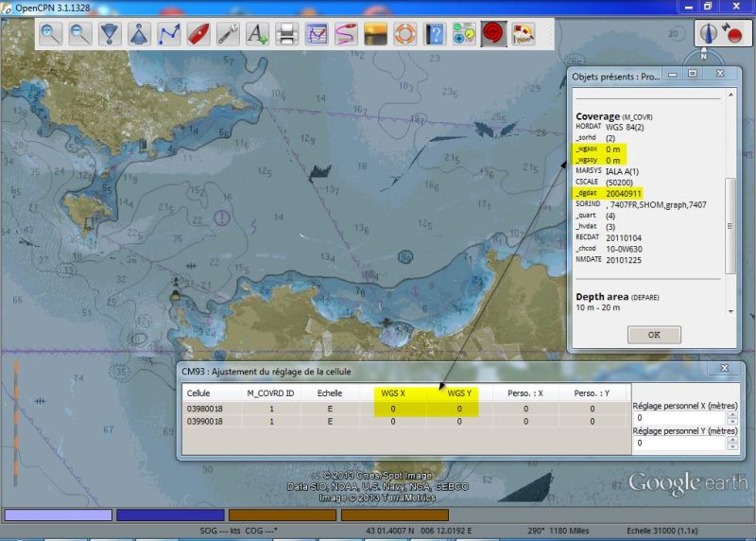Toggle the track recording icon
This screenshot has width=756, height=541.
point(346,34)
